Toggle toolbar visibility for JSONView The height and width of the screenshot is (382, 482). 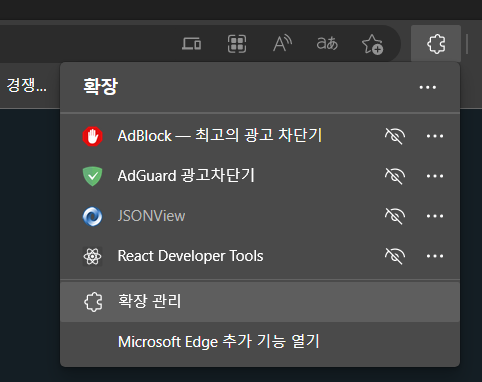click(395, 216)
